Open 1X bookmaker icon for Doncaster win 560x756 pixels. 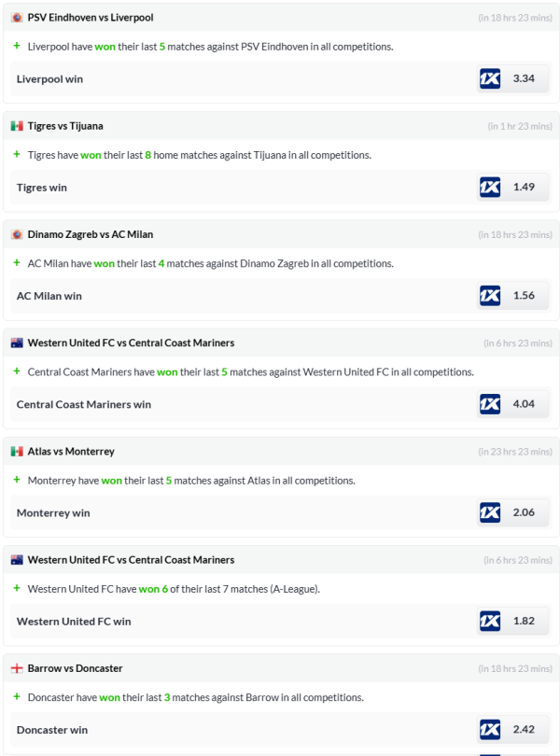tap(490, 728)
